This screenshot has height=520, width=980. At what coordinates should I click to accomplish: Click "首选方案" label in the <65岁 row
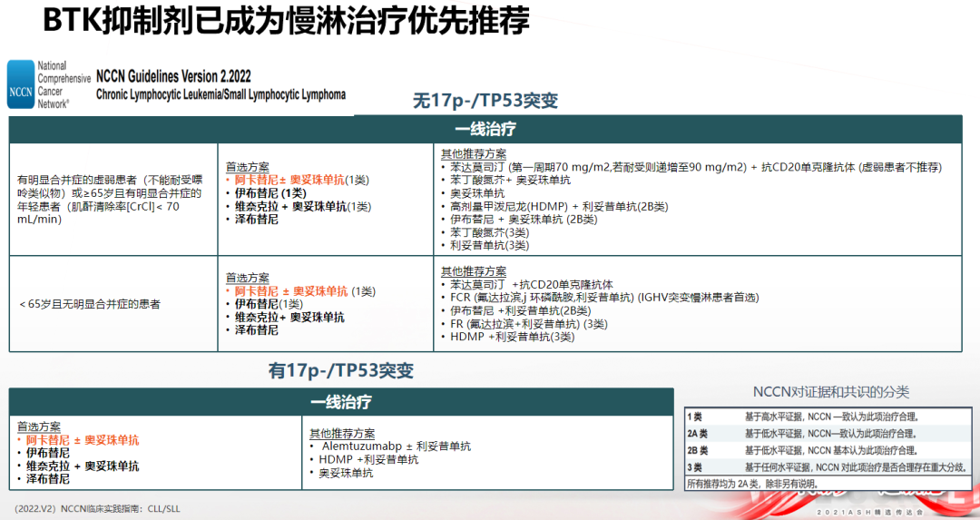coord(248,278)
